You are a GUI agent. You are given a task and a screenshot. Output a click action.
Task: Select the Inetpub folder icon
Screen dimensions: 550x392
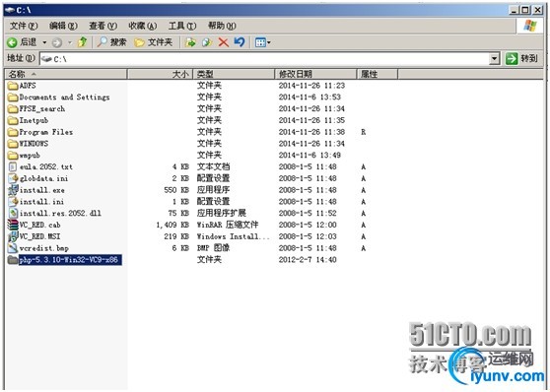[13, 120]
